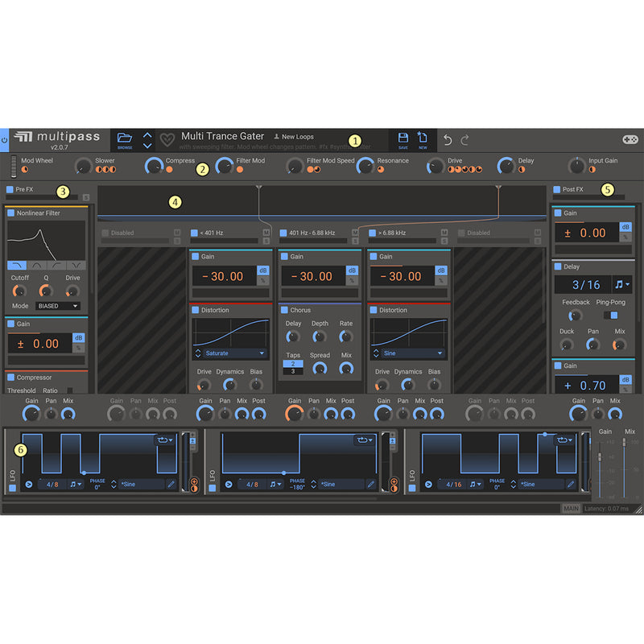The height and width of the screenshot is (644, 644).
Task: Step the Saturate type using its up-down arrows
Action: pos(198,353)
